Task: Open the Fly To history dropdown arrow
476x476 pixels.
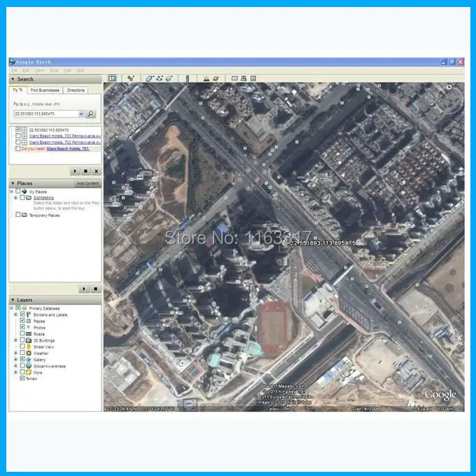Action: tap(81, 114)
